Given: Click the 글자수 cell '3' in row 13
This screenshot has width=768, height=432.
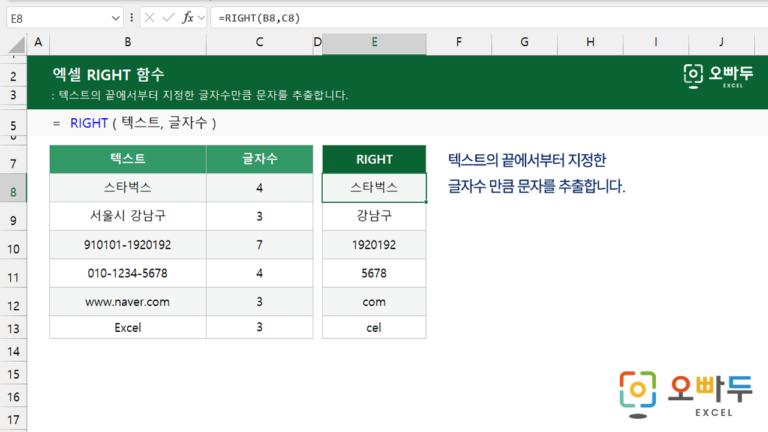Looking at the screenshot, I should pos(260,327).
